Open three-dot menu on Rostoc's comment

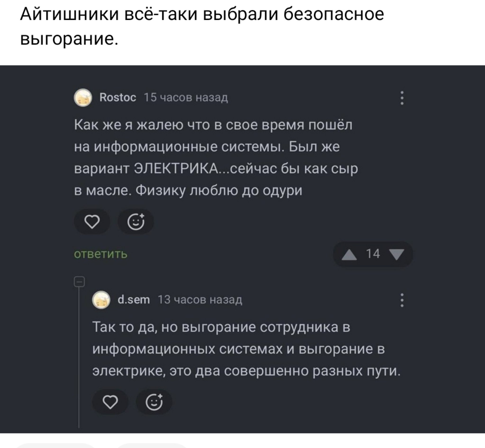point(402,98)
